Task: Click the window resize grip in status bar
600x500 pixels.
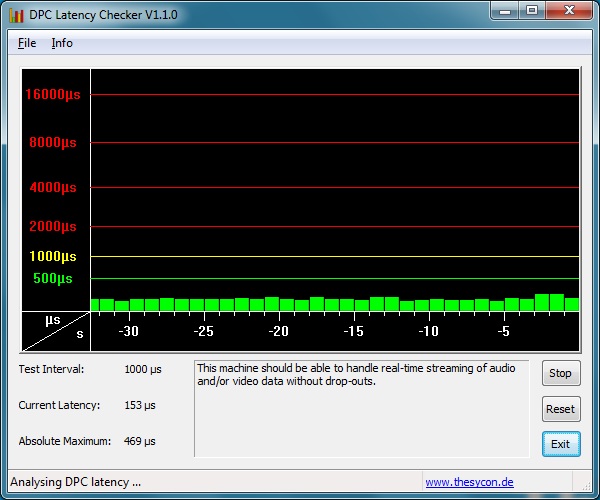Action: pyautogui.click(x=586, y=485)
